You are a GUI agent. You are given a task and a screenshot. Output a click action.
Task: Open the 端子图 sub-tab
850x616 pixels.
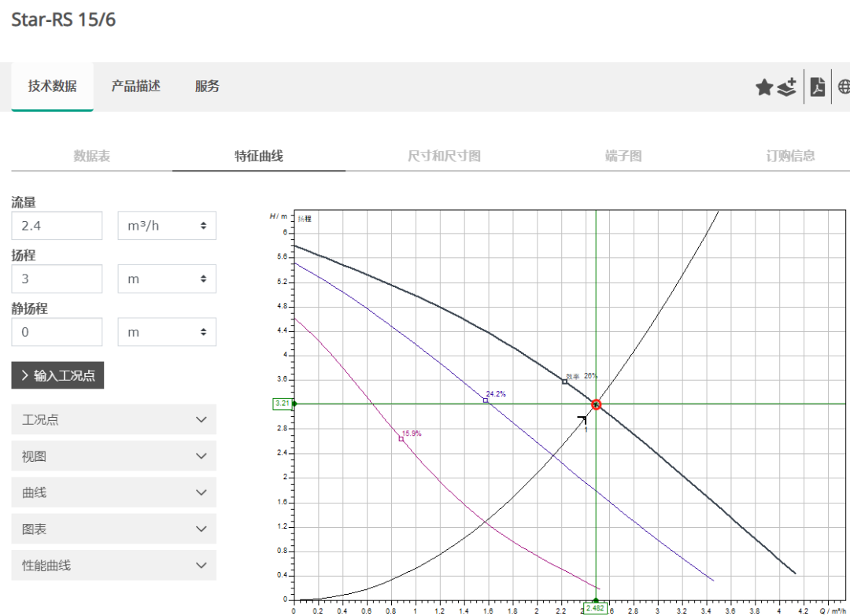pyautogui.click(x=623, y=156)
